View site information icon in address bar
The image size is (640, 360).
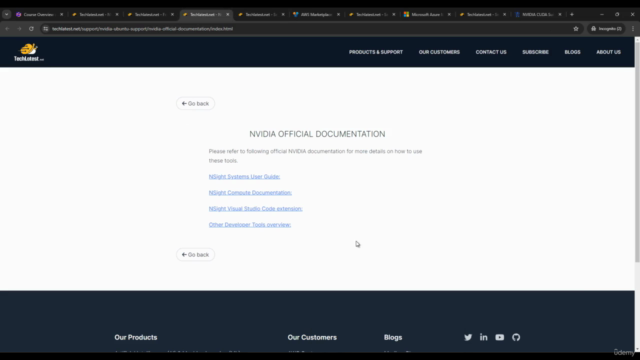46,29
